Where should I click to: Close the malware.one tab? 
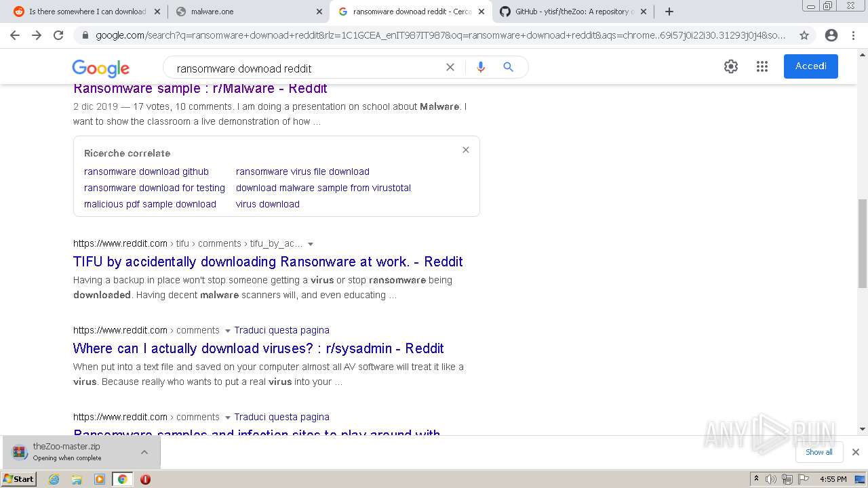319,12
